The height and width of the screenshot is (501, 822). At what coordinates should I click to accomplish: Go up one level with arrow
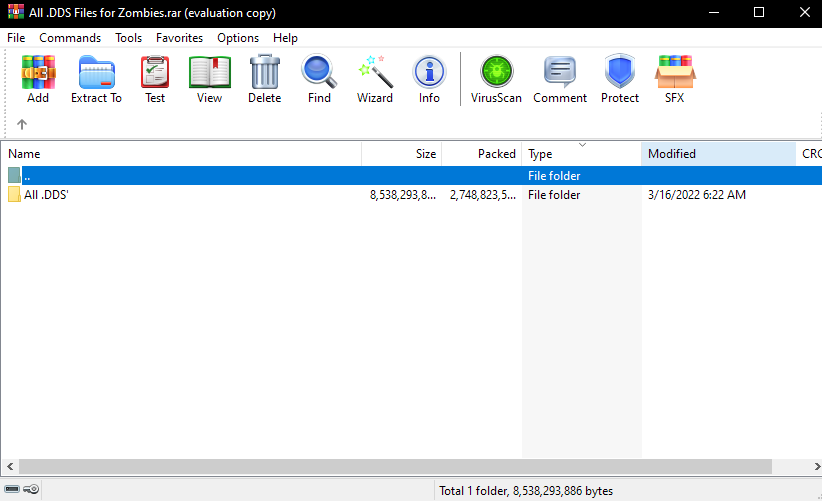pos(21,124)
